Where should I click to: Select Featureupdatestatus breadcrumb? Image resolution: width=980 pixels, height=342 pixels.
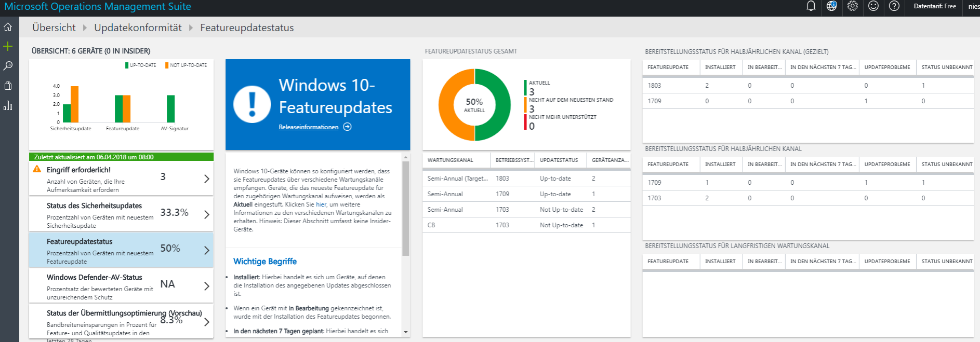pyautogui.click(x=247, y=28)
